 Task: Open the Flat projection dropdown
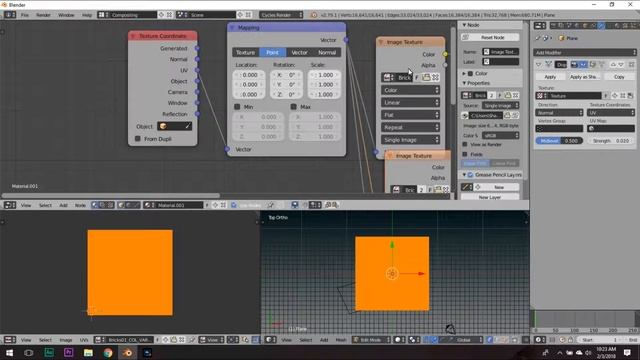[411, 115]
